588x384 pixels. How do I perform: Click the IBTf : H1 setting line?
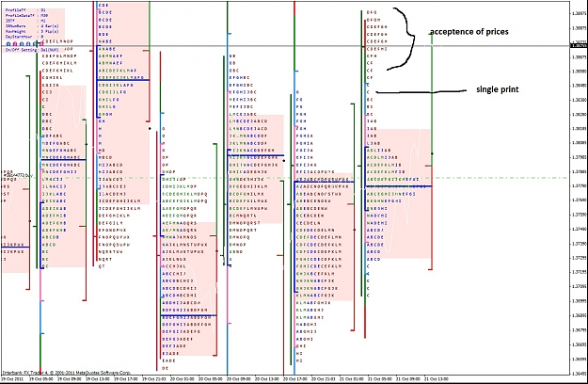(x=25, y=21)
